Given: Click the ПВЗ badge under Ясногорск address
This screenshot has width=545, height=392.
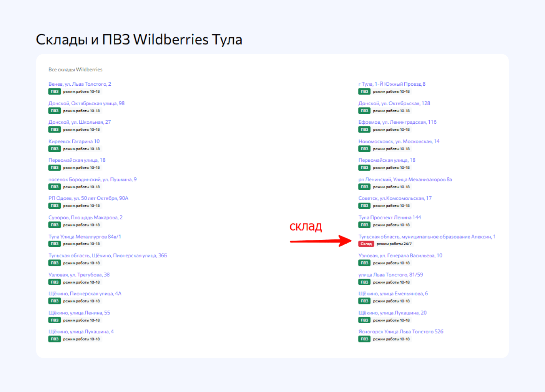Looking at the screenshot, I should click(364, 339).
